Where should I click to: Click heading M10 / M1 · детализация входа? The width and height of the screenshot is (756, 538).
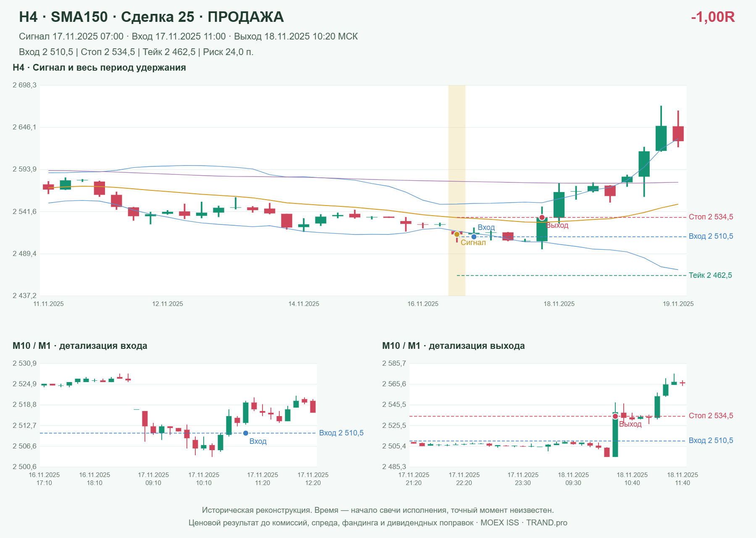80,346
